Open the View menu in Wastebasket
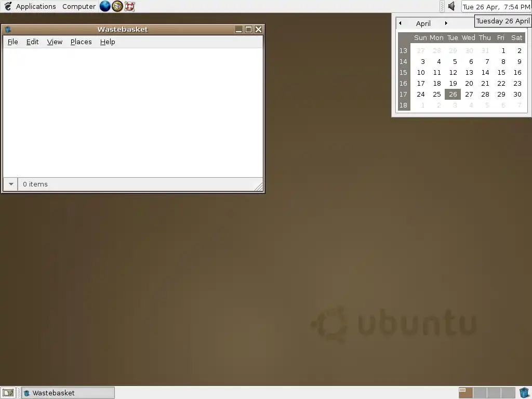Image resolution: width=532 pixels, height=399 pixels. tap(55, 42)
